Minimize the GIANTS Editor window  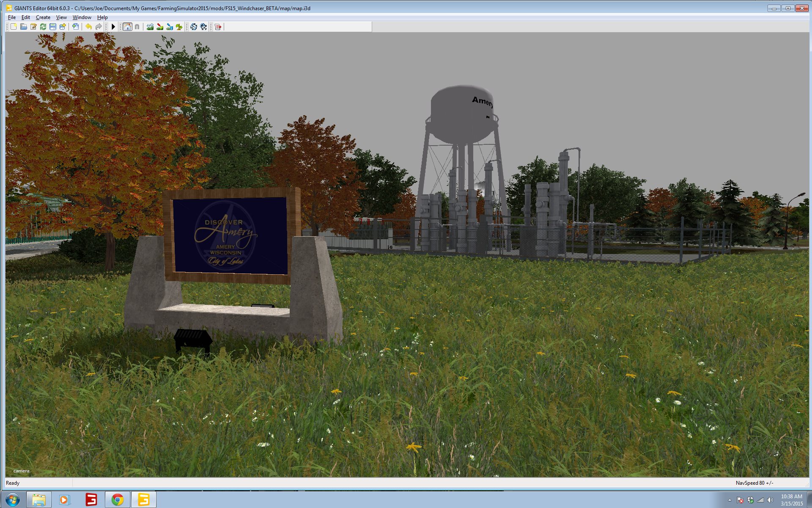coord(774,8)
